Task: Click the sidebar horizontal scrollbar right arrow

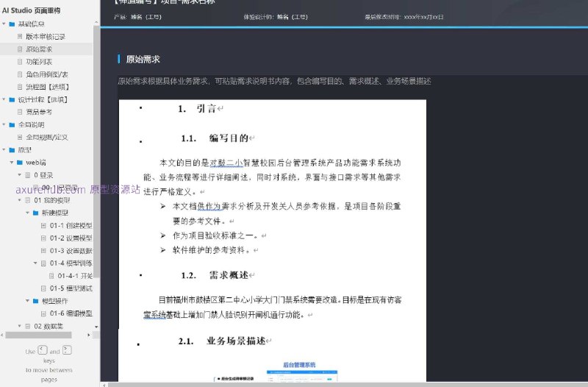Action: tap(89, 335)
